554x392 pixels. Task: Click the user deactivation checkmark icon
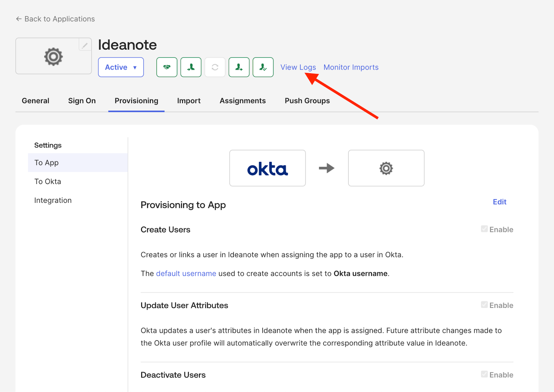(x=263, y=67)
